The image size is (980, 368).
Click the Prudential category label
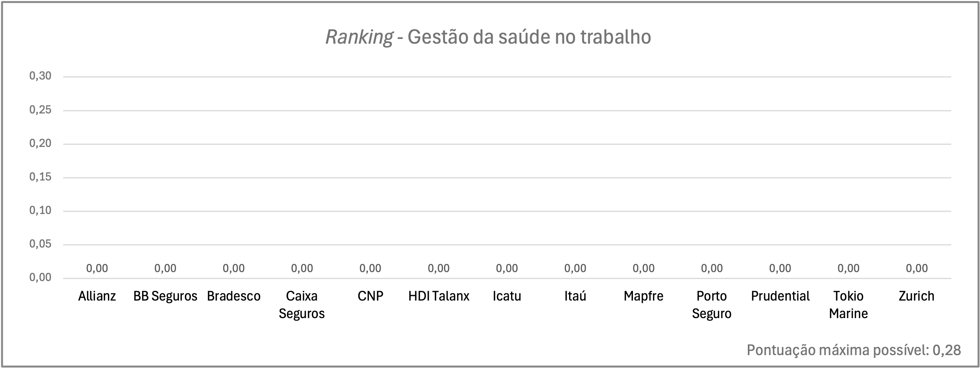[780, 296]
